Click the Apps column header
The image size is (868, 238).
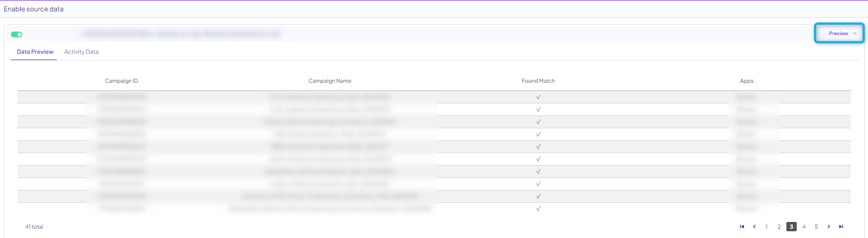[747, 81]
